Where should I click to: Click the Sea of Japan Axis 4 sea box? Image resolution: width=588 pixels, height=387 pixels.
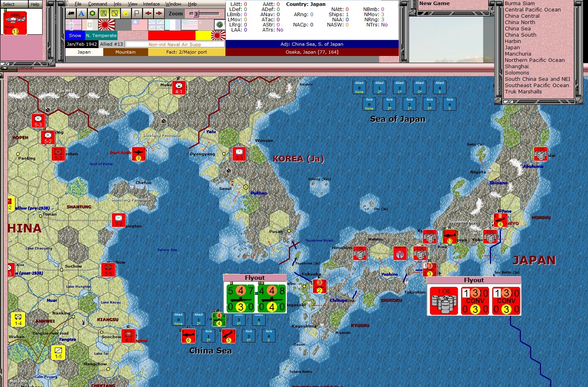pos(450,104)
